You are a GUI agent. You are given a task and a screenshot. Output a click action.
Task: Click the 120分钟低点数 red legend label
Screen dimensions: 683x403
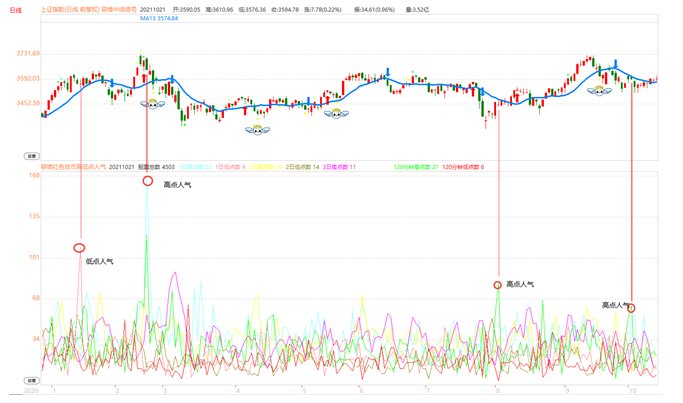(x=462, y=167)
